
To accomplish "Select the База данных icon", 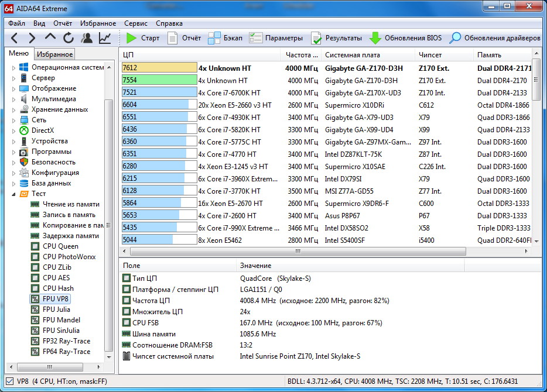I will pos(24,183).
